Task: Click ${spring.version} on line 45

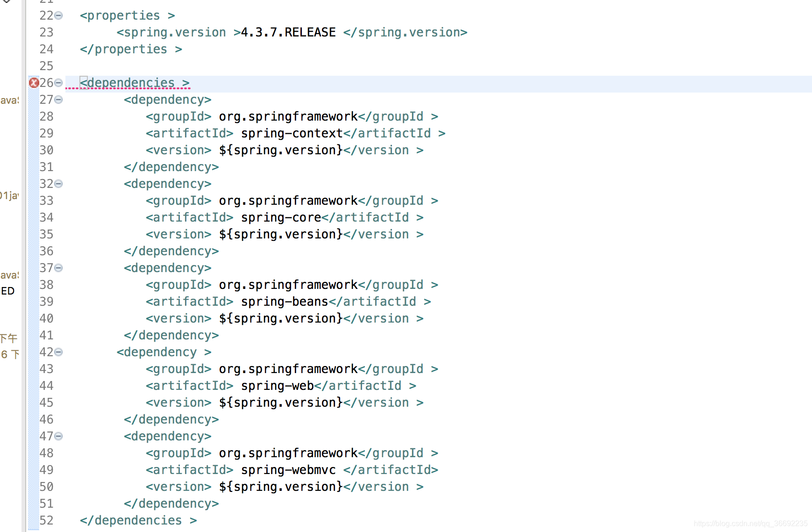Action: pos(281,403)
